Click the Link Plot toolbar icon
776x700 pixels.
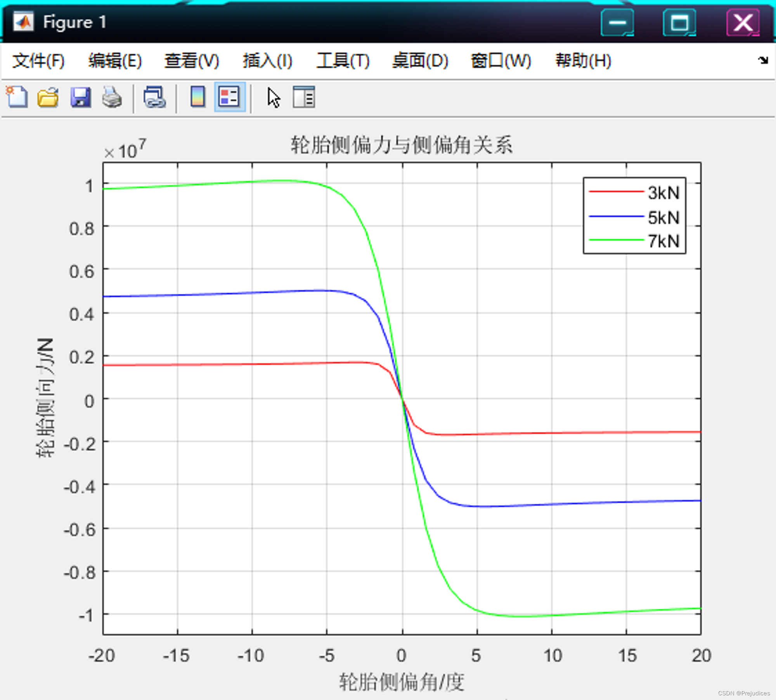point(154,97)
